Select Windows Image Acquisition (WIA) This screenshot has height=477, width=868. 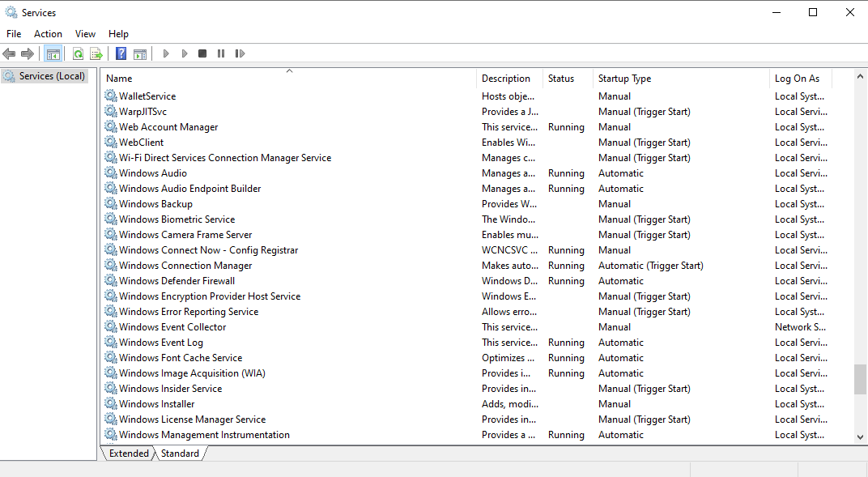click(192, 373)
